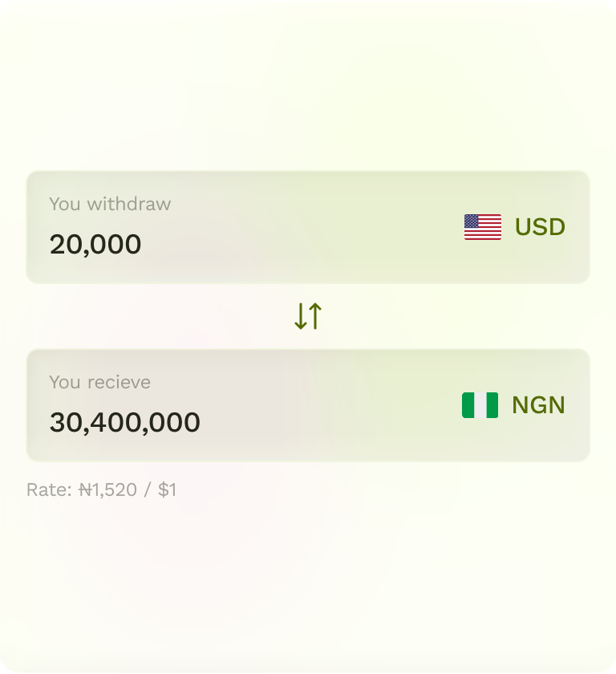The height and width of the screenshot is (674, 616).
Task: Click the upward arrow of the swap icon
Action: coord(314,316)
